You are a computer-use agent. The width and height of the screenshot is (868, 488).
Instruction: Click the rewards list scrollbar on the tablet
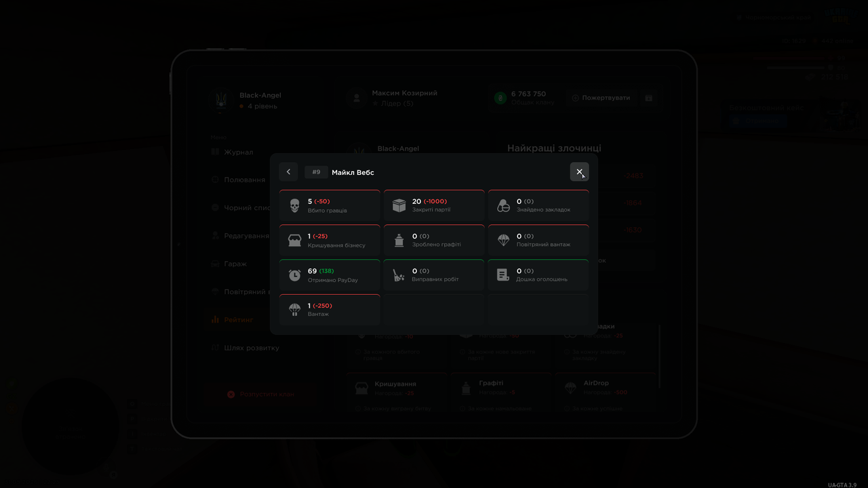[x=660, y=356]
